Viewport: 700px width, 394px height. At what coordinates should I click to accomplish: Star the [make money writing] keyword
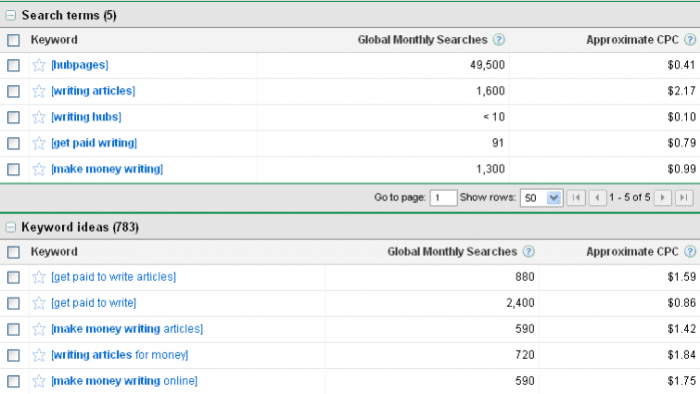point(39,169)
